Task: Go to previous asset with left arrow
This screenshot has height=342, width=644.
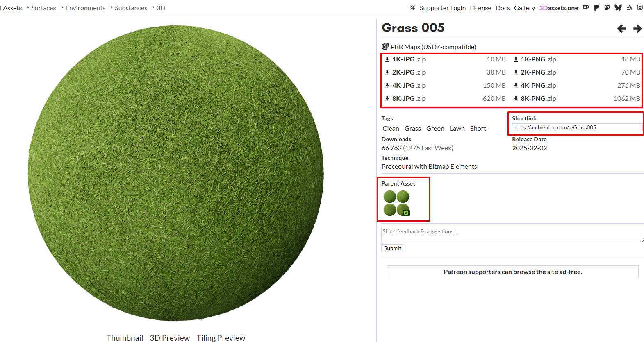Action: pos(621,28)
